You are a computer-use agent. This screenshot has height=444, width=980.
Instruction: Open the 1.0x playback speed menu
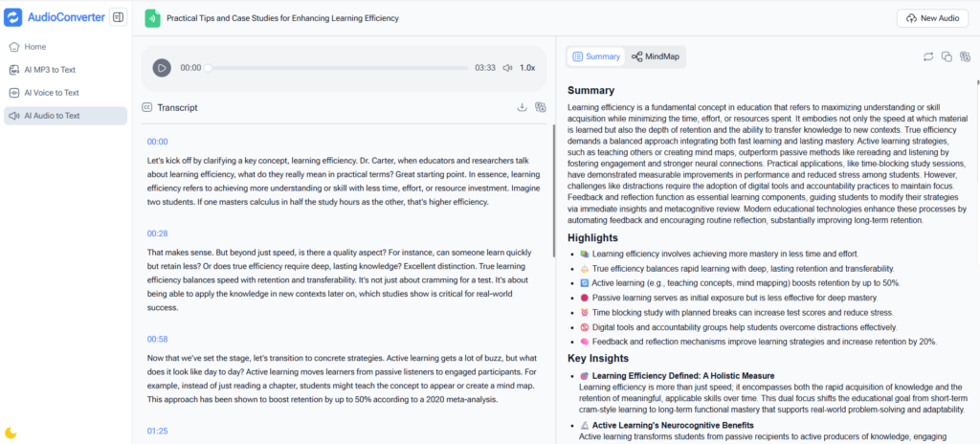click(527, 68)
